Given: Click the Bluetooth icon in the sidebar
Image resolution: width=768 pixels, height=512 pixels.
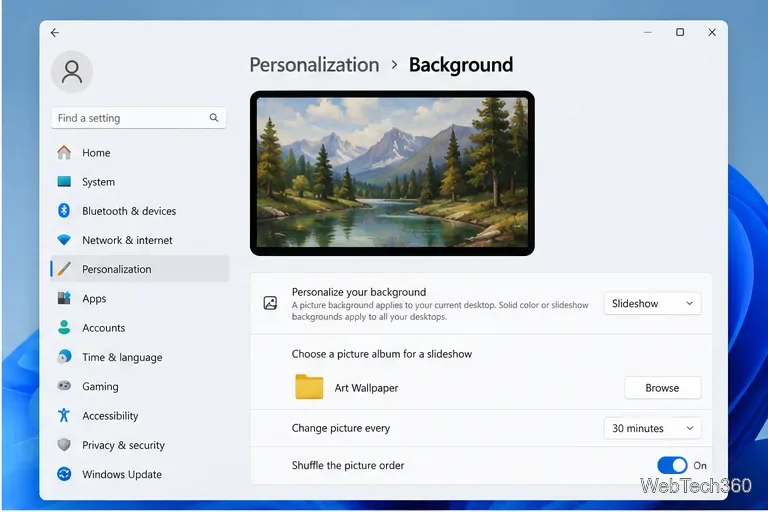Looking at the screenshot, I should click(x=64, y=211).
